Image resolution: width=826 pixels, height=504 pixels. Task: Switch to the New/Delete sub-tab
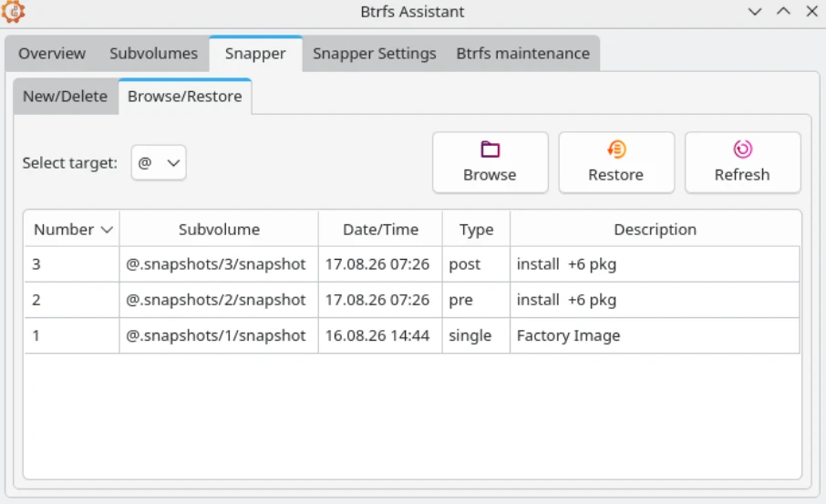pyautogui.click(x=66, y=97)
